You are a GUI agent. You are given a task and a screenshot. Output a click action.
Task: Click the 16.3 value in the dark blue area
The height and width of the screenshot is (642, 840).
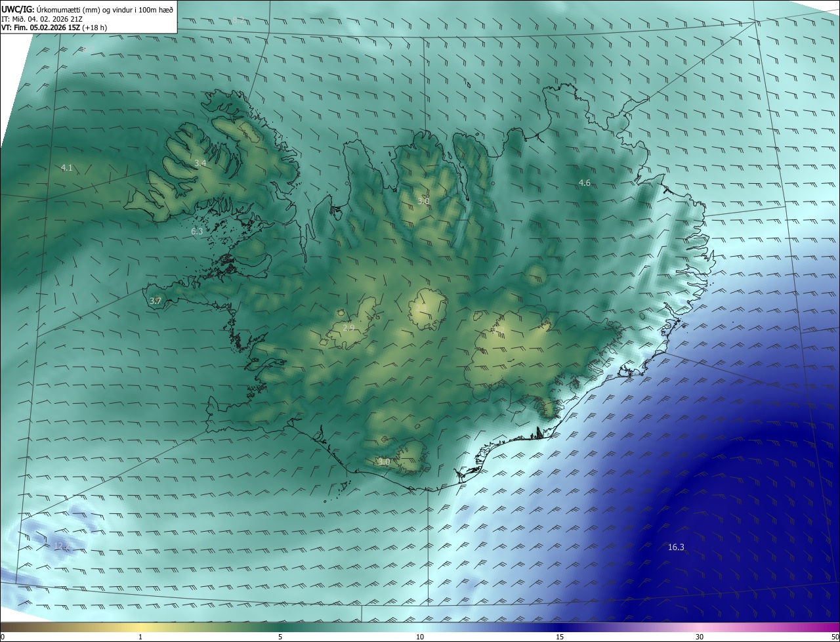(676, 547)
